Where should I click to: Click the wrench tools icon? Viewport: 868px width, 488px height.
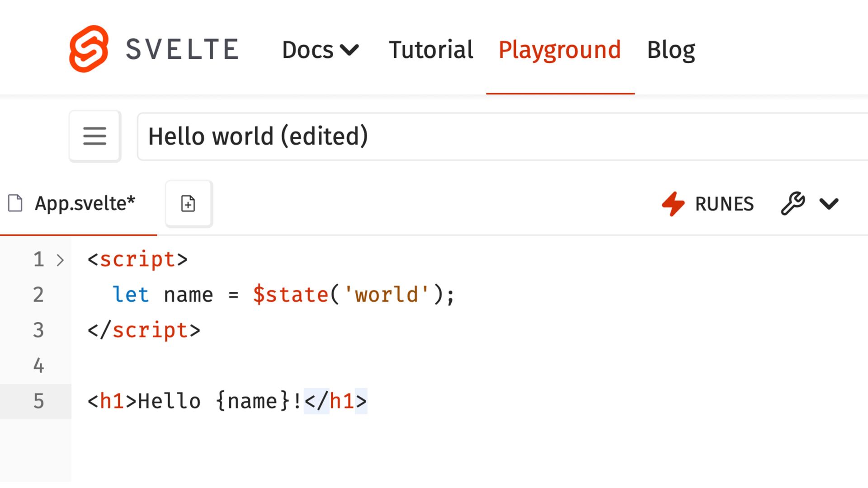pyautogui.click(x=793, y=204)
